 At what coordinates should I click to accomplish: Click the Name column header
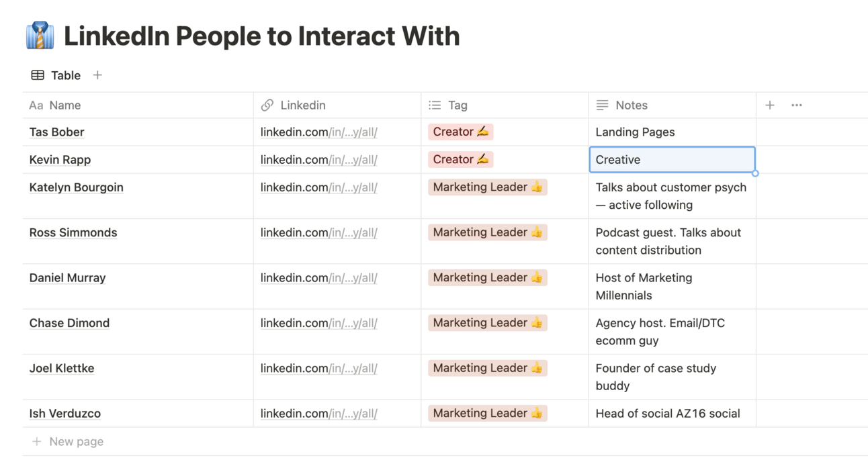pos(64,105)
